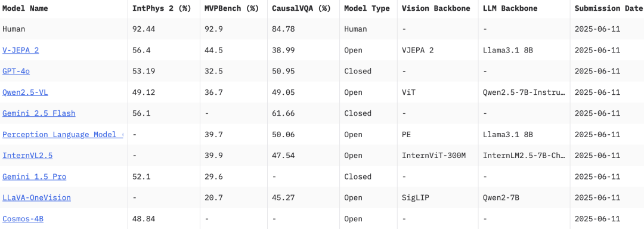Open the Cosmos-4B model link
This screenshot has height=229, width=644.
point(23,219)
